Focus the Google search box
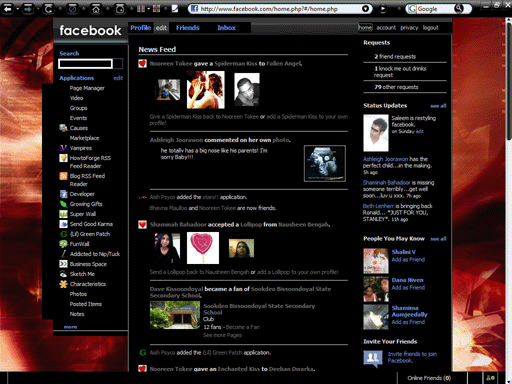 tap(435, 9)
